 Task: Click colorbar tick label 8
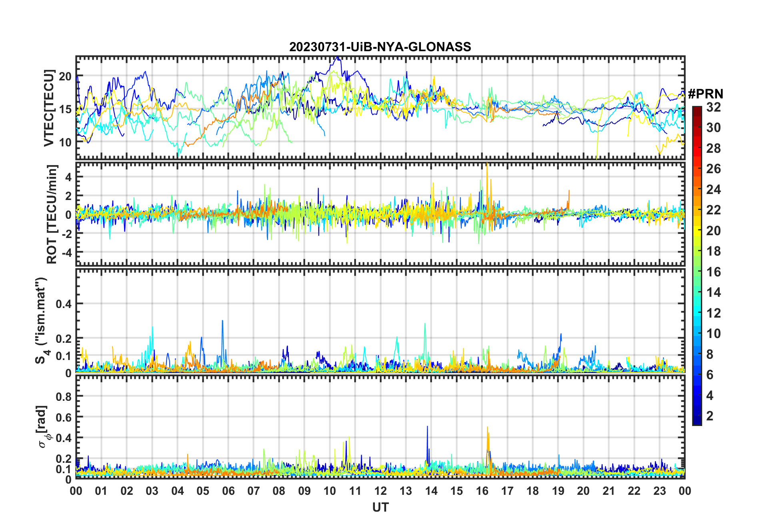(x=710, y=354)
